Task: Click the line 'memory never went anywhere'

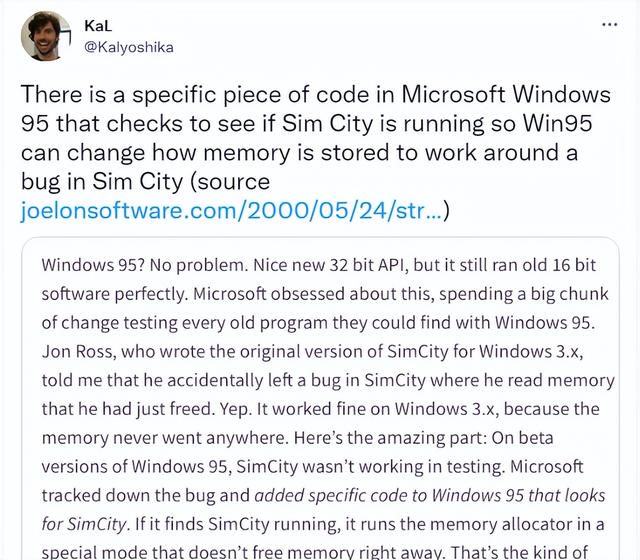Action: [x=297, y=438]
